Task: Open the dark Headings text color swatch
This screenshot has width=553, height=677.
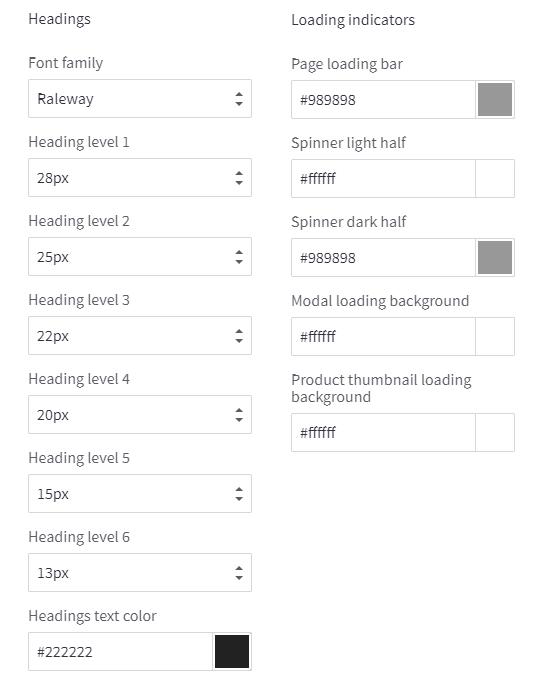Action: point(232,652)
